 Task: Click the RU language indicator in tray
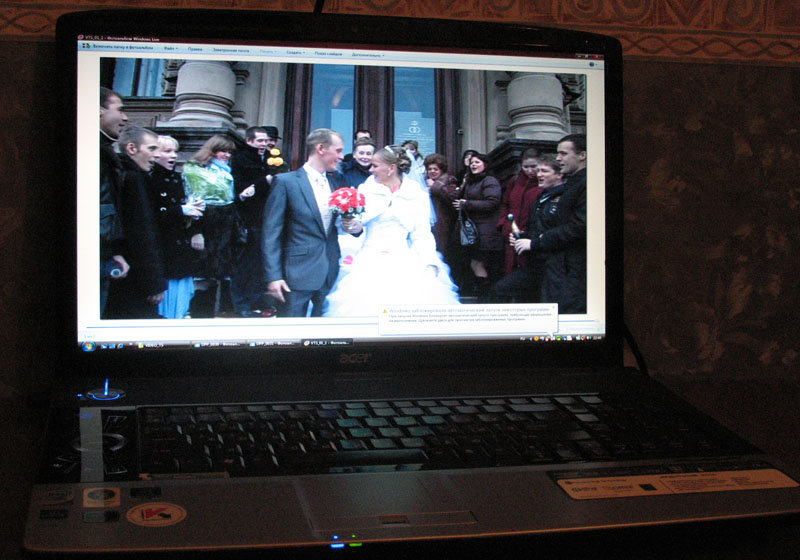point(524,338)
